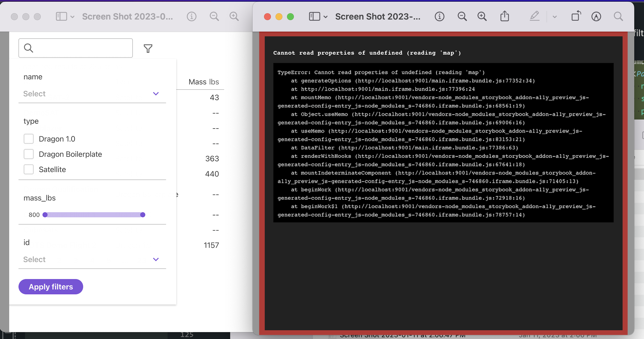Click the Mass lbs column header
This screenshot has width=644, height=339.
click(x=203, y=82)
